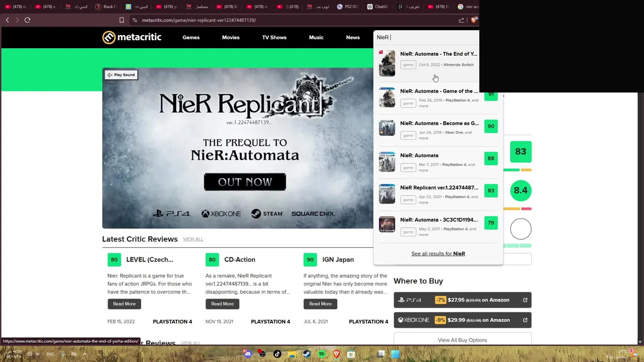The height and width of the screenshot is (362, 644).
Task: Open the TV Shows menu
Action: pyautogui.click(x=274, y=38)
